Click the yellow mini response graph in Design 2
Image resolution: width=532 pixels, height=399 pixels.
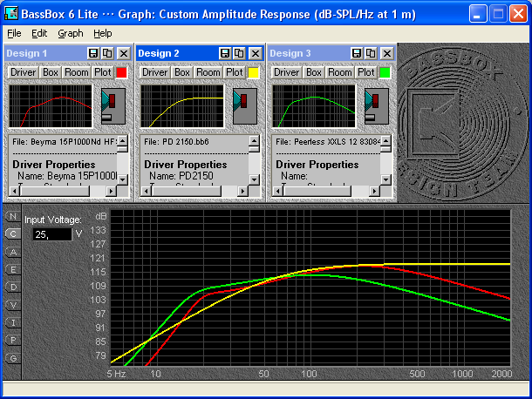[182, 106]
